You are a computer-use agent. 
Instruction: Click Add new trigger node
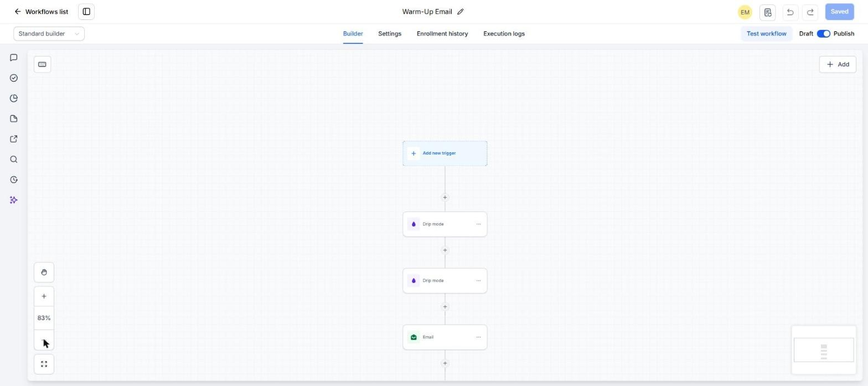pos(445,153)
